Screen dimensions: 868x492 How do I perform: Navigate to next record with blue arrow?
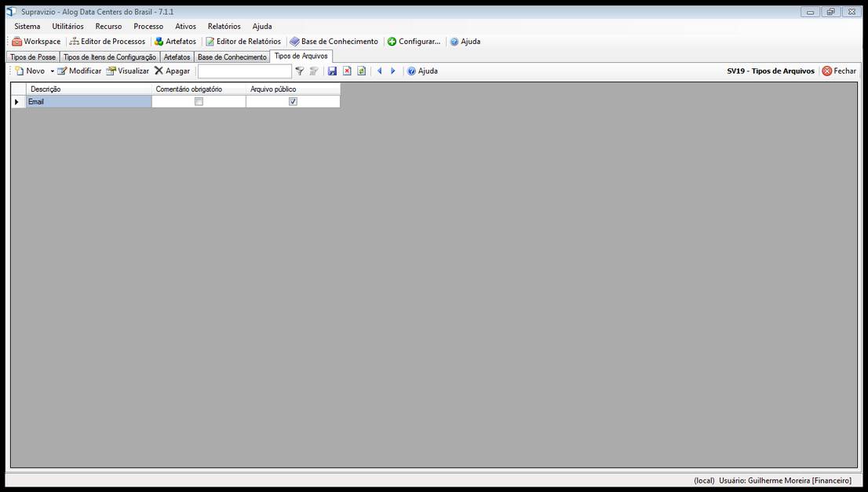pyautogui.click(x=393, y=71)
